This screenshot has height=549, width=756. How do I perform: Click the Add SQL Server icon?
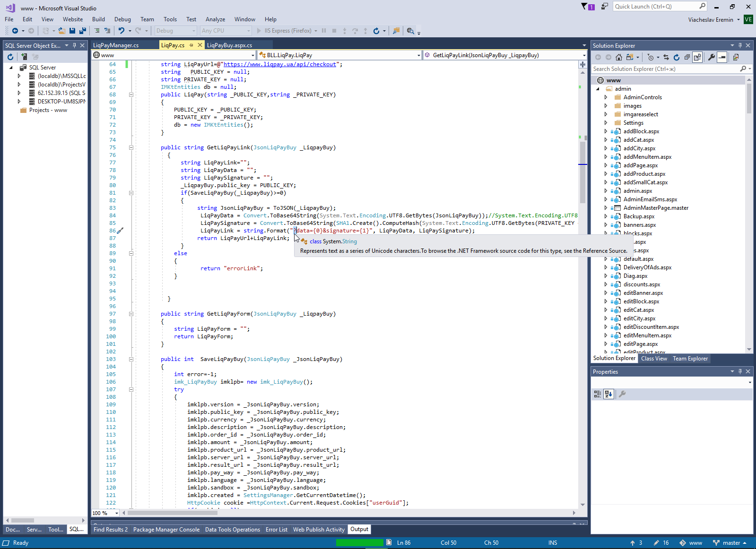[24, 57]
